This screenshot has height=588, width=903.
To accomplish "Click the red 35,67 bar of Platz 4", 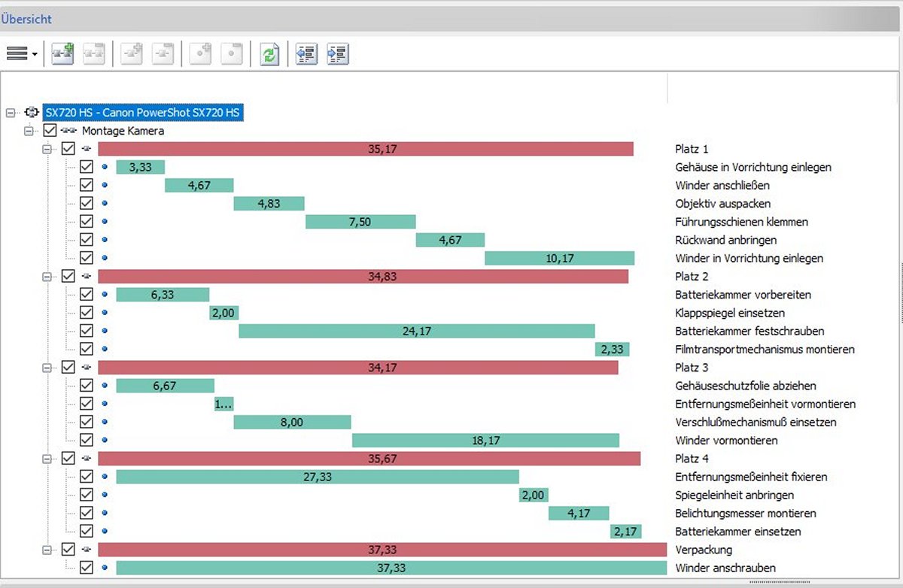I will click(x=369, y=459).
